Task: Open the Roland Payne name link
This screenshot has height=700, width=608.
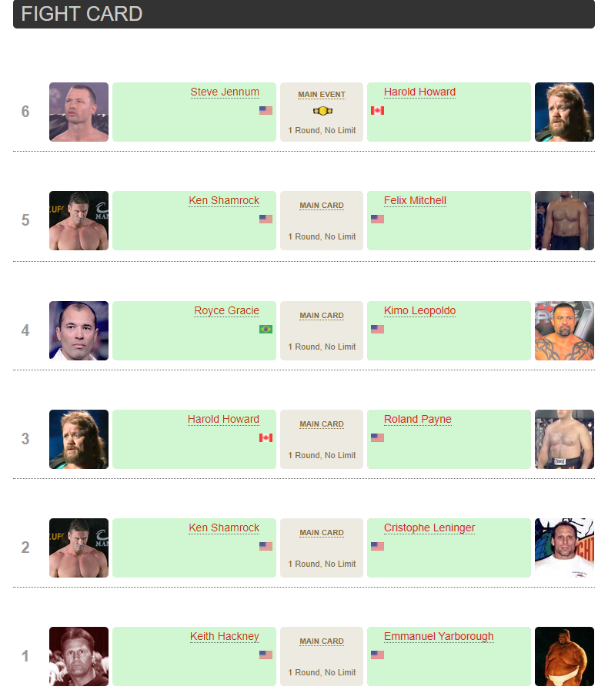Action: (417, 420)
